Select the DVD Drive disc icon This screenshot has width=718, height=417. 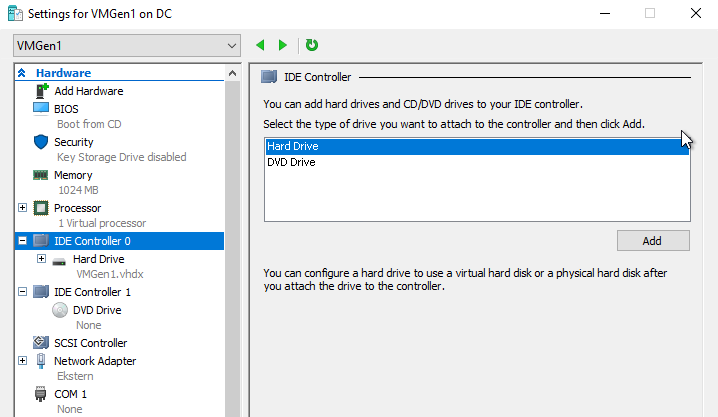(60, 310)
